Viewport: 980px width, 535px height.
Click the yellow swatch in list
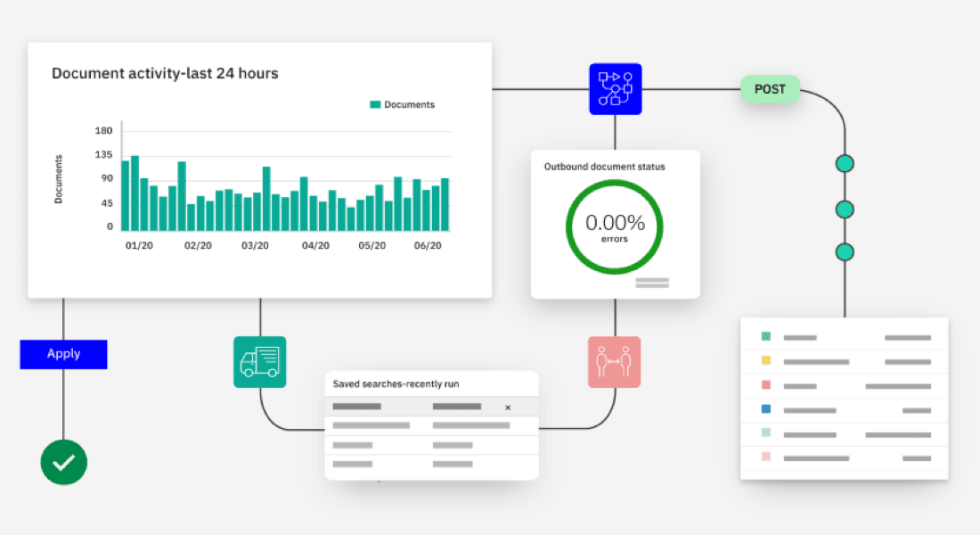[765, 362]
